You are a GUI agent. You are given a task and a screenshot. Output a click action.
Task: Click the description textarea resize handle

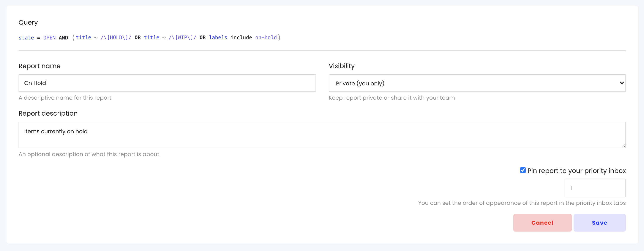pyautogui.click(x=623, y=146)
